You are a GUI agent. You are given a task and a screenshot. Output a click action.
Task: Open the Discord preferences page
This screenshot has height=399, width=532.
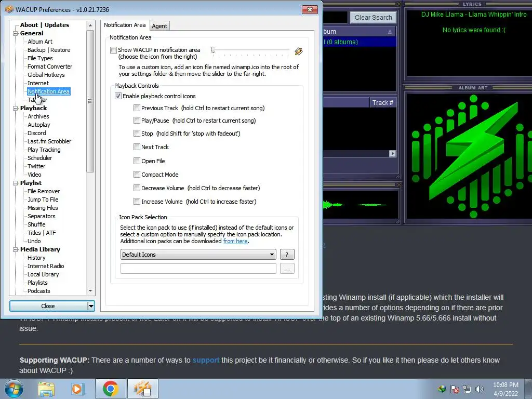pyautogui.click(x=37, y=133)
